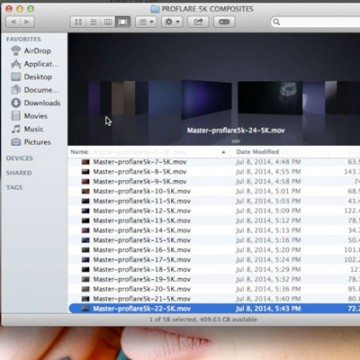Select the Cover Flow thumbnail with the smoke ring
Screen dimensions: 360x360
(x=270, y=97)
